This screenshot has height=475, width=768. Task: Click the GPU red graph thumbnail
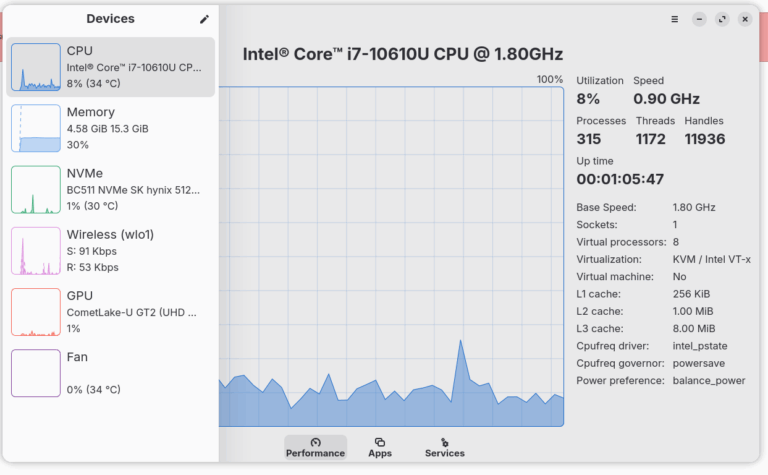point(36,312)
